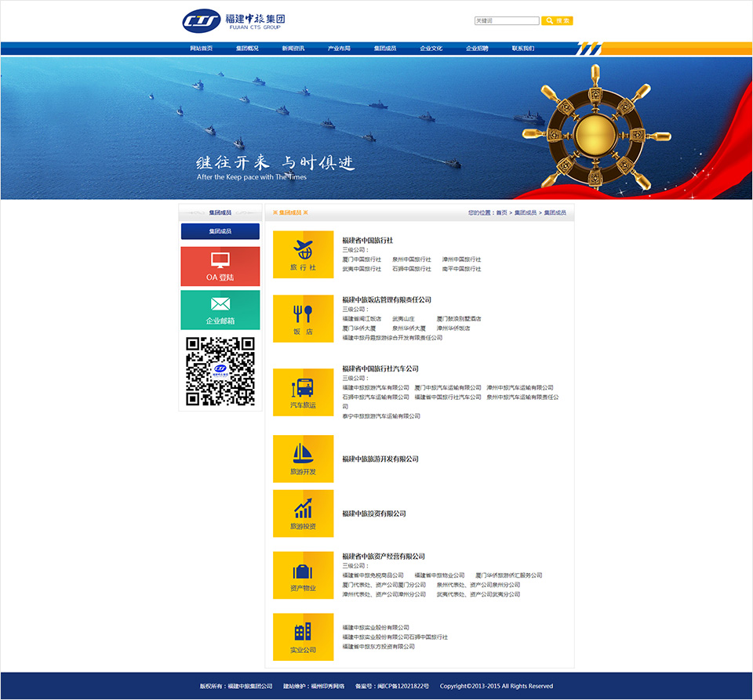Screen dimensions: 753x700
Task: Click the 旅行社 travel agency icon
Action: coord(303,254)
